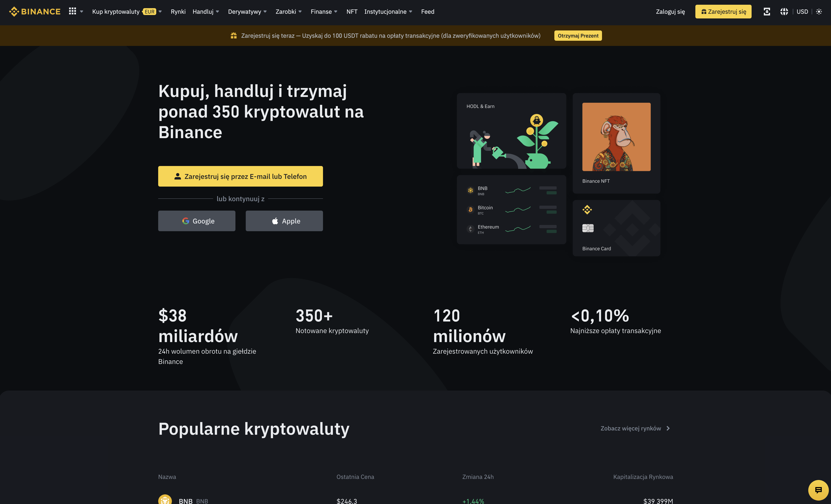
Task: Open the language globe icon
Action: pos(784,11)
